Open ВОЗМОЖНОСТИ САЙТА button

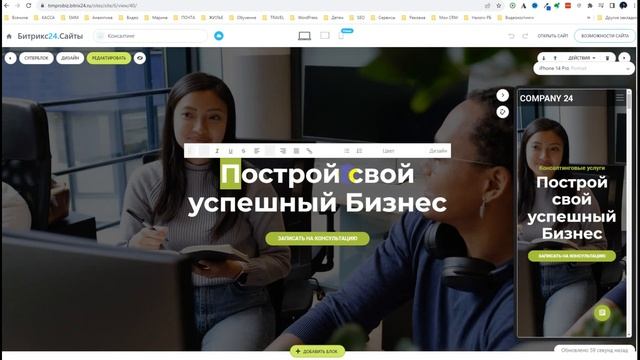(605, 36)
